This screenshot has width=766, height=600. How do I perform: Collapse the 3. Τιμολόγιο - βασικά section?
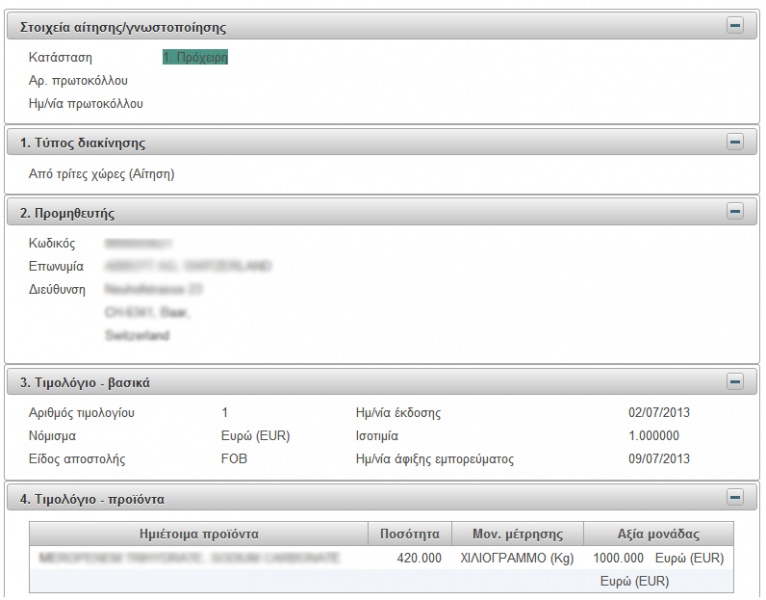pyautogui.click(x=735, y=381)
